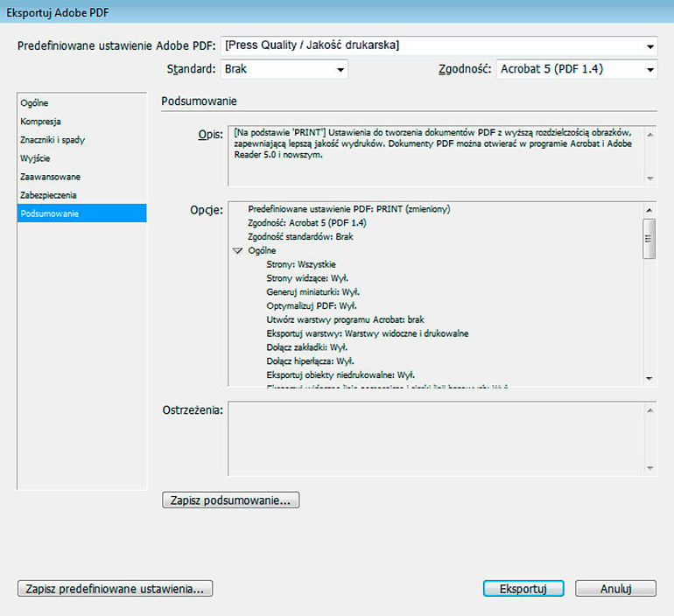Screen dimensions: 674x616
Task: Cancel the dialog with the Anuluj button
Action: (x=615, y=589)
